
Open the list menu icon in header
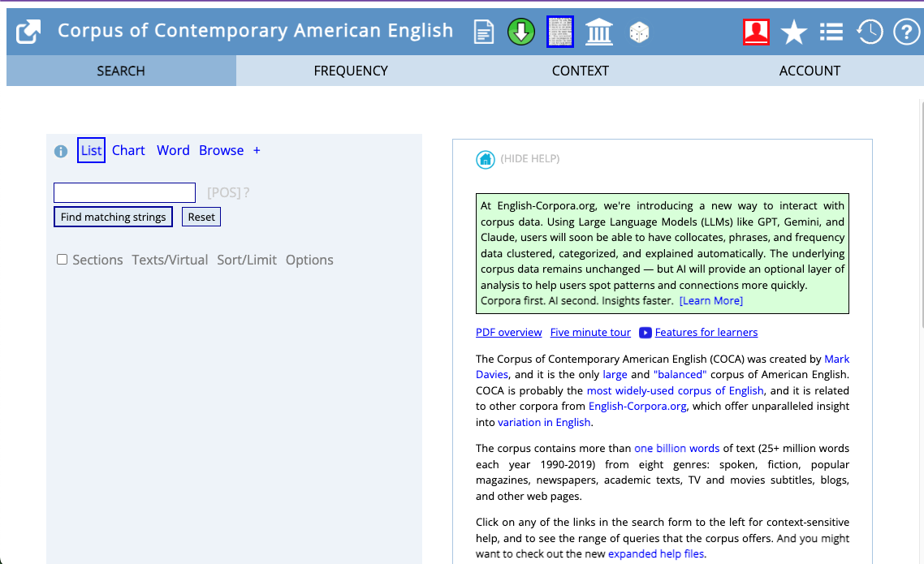(831, 32)
